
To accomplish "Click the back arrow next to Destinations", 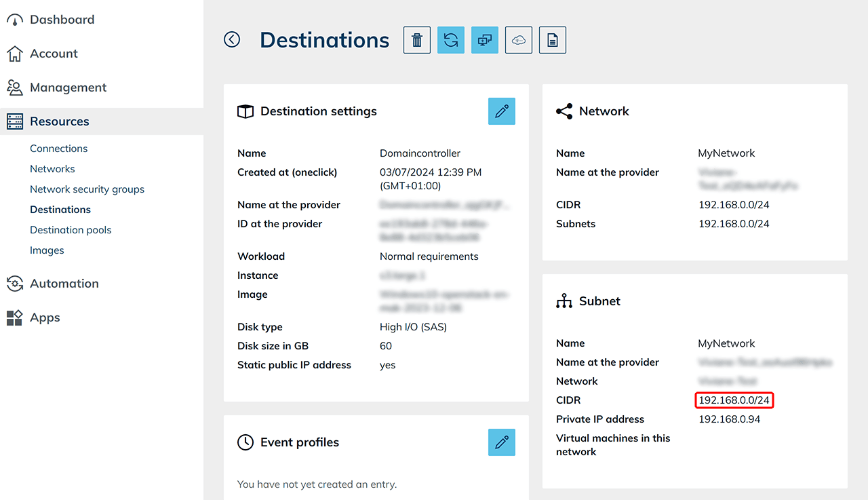I will point(232,40).
